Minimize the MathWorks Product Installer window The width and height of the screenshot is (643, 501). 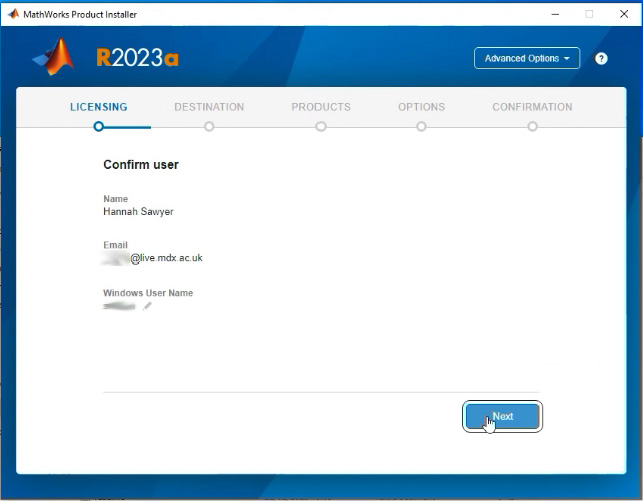[555, 14]
